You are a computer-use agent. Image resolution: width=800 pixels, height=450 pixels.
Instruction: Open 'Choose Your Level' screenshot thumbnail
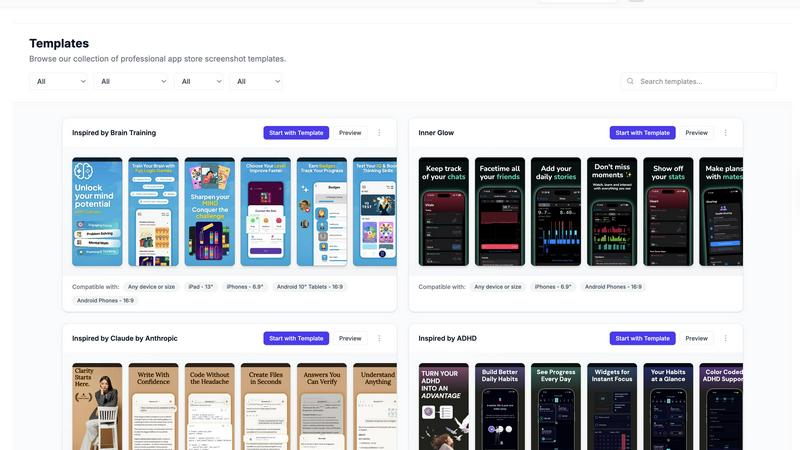(x=265, y=212)
